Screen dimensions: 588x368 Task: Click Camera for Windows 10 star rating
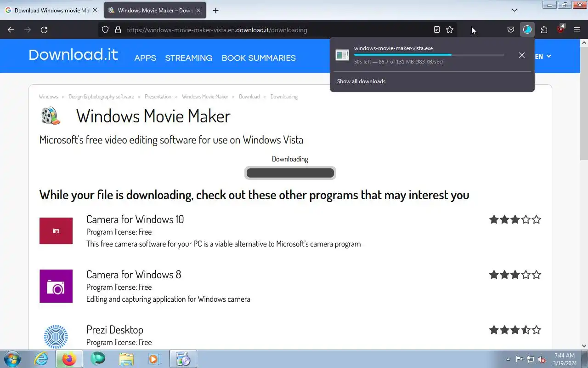(x=515, y=219)
